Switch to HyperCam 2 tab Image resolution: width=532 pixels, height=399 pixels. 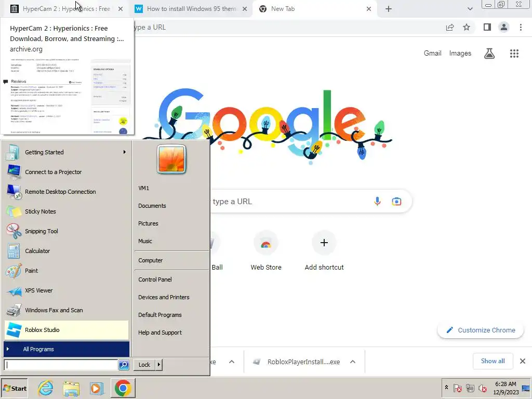[66, 9]
